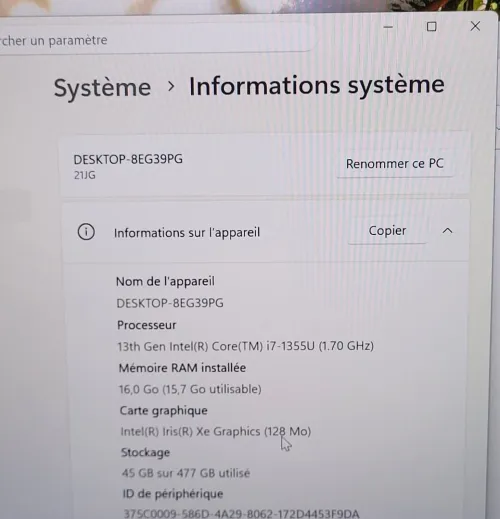Click the Mémoire RAM installée label
The height and width of the screenshot is (519, 500).
pos(182,368)
